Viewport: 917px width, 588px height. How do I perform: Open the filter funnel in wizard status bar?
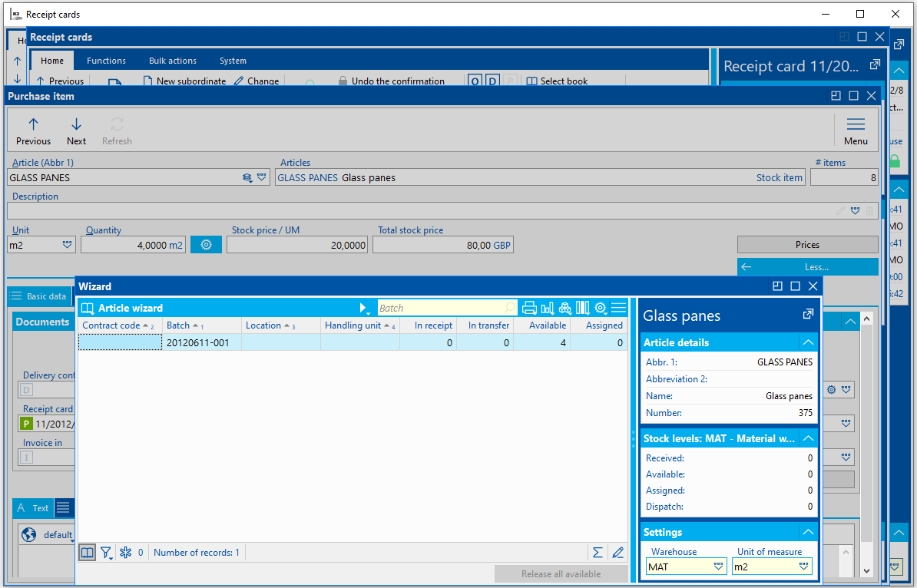pos(106,553)
